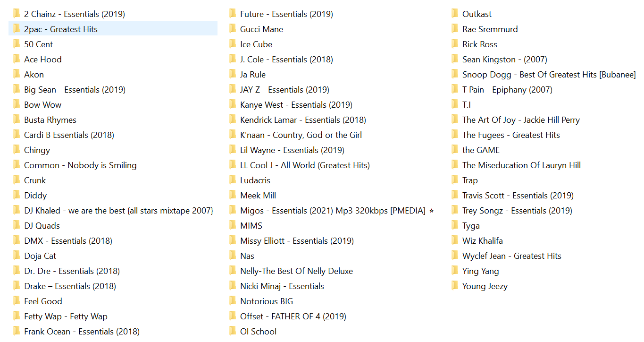Select the DJ Khaled all stars mixtape folder
644x342 pixels.
click(118, 210)
